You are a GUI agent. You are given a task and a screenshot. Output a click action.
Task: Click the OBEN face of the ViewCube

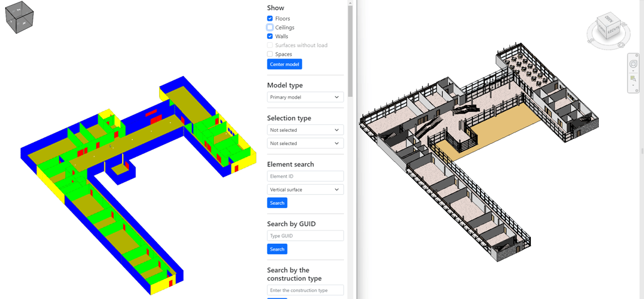[x=609, y=19]
